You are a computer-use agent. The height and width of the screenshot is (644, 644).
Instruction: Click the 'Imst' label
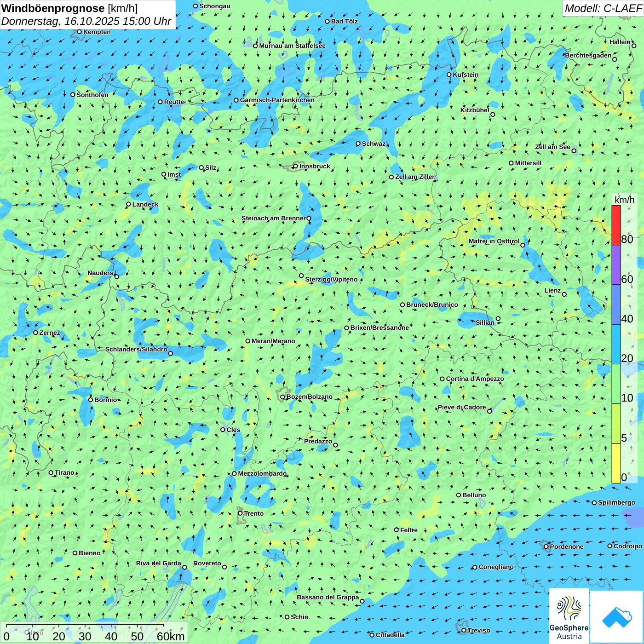click(x=174, y=174)
